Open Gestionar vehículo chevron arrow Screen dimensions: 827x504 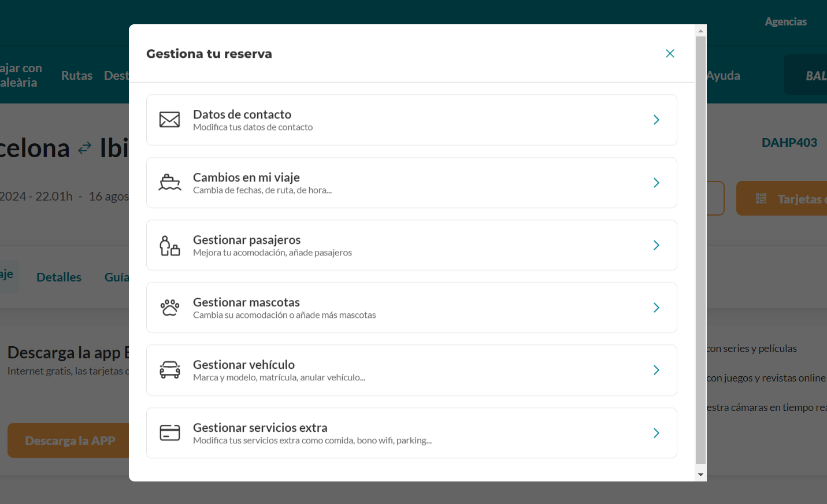(657, 370)
